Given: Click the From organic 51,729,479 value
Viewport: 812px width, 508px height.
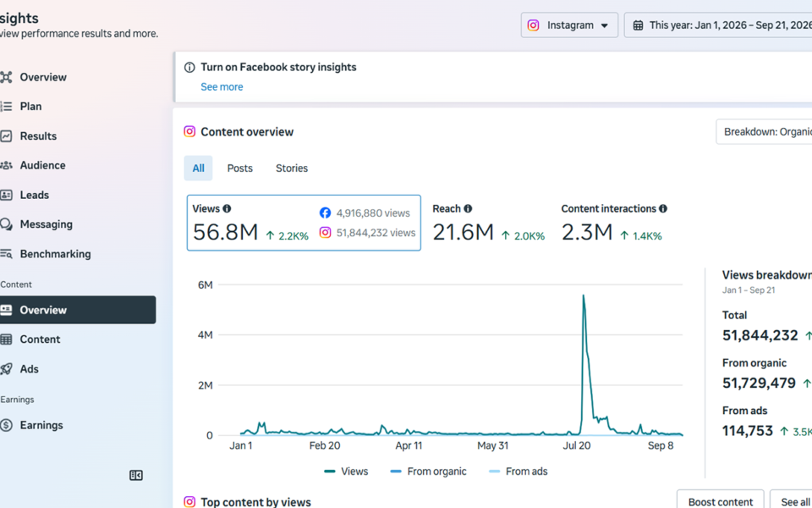Looking at the screenshot, I should click(x=759, y=383).
